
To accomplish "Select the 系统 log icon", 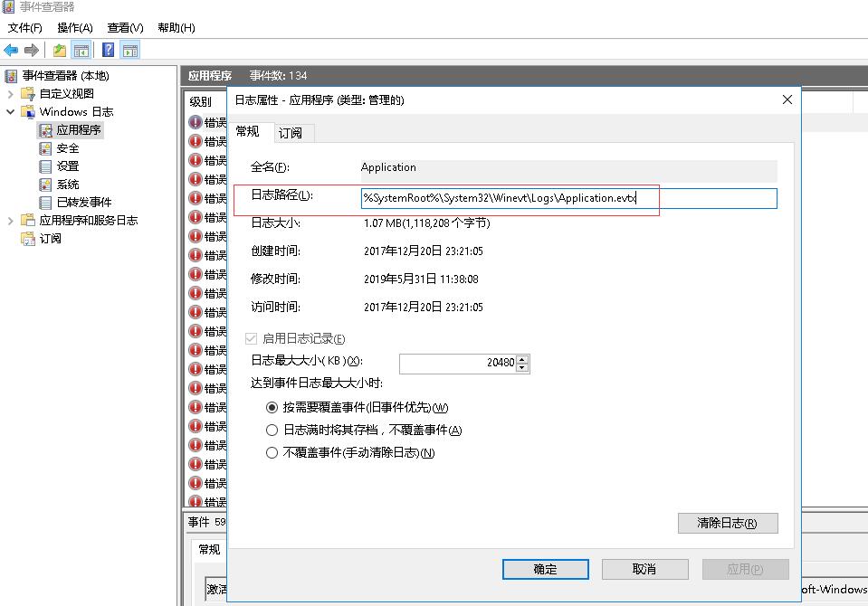I will 45,185.
